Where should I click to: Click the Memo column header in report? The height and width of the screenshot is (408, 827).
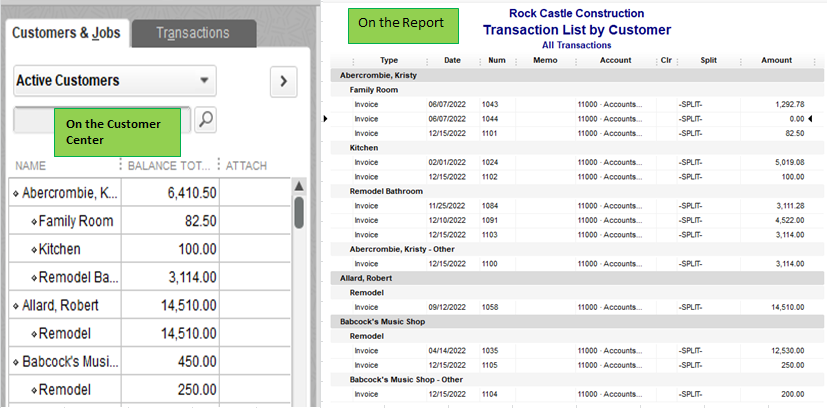pyautogui.click(x=545, y=60)
